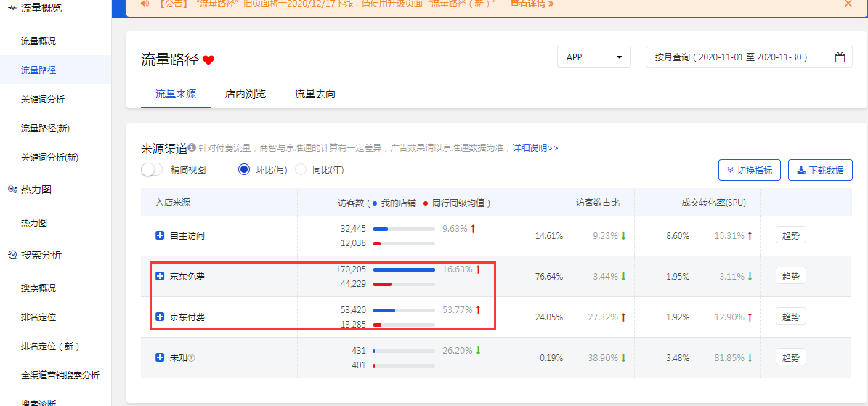868x406 pixels.
Task: Click the 76.64% visitor share value
Action: [x=549, y=276]
